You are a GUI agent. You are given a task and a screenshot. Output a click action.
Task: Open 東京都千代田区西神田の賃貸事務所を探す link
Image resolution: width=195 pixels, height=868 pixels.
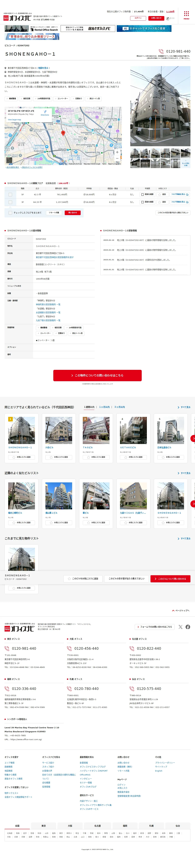(x=55, y=257)
